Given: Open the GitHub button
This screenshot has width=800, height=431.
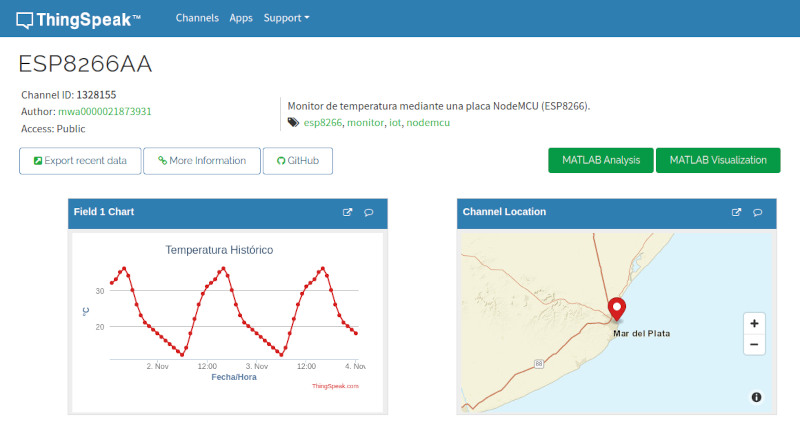Looking at the screenshot, I should [x=298, y=161].
